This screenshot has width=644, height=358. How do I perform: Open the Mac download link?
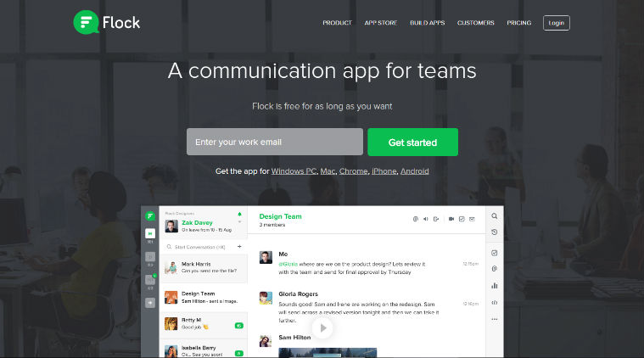[x=328, y=171]
